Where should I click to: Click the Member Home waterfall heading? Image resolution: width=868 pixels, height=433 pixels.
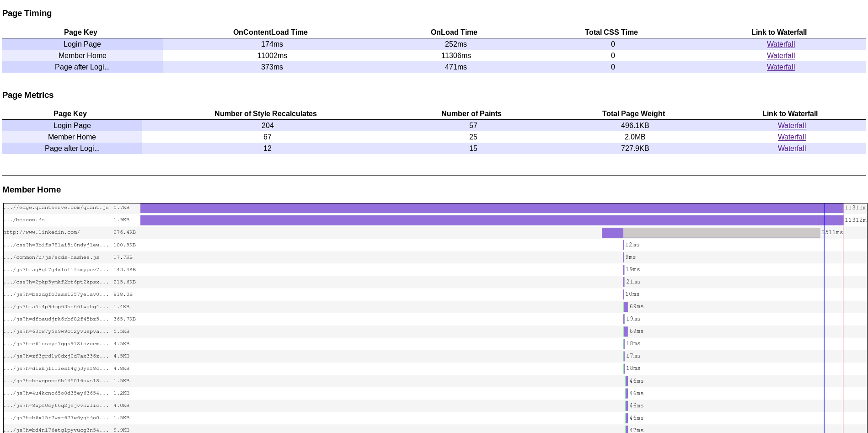pyautogui.click(x=32, y=190)
